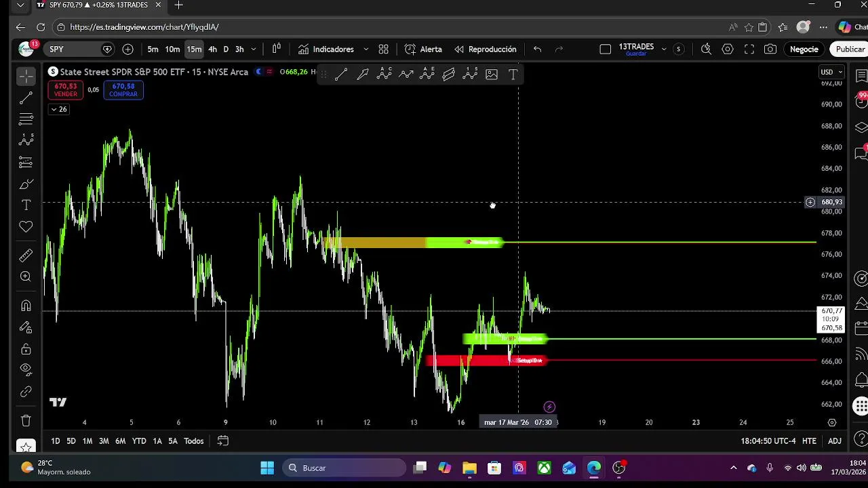
Task: Open quick search lightbulb icon
Action: (706, 49)
